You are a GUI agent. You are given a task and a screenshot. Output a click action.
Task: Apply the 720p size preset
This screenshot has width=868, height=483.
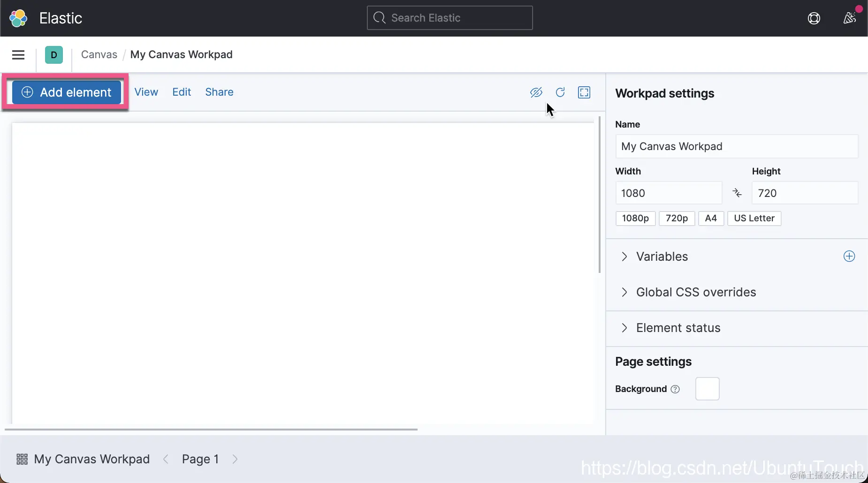click(x=677, y=219)
